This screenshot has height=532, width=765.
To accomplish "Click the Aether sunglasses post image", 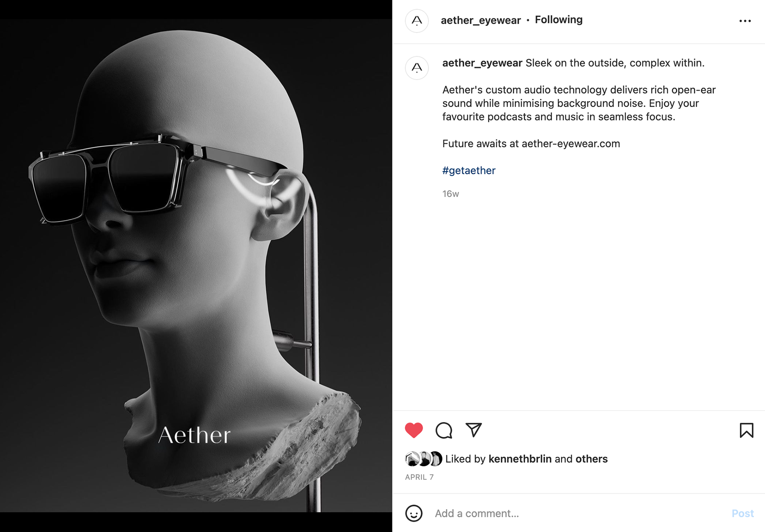I will coord(196,266).
